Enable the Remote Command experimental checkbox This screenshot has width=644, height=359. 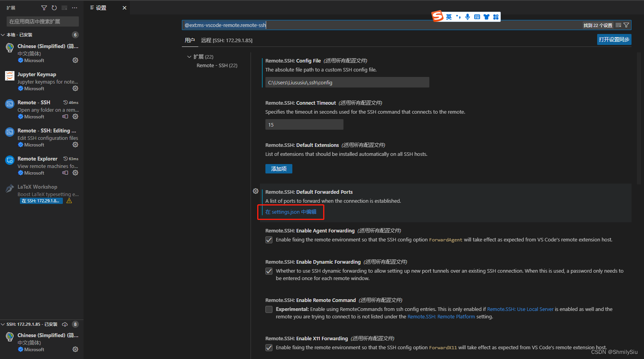click(x=269, y=309)
